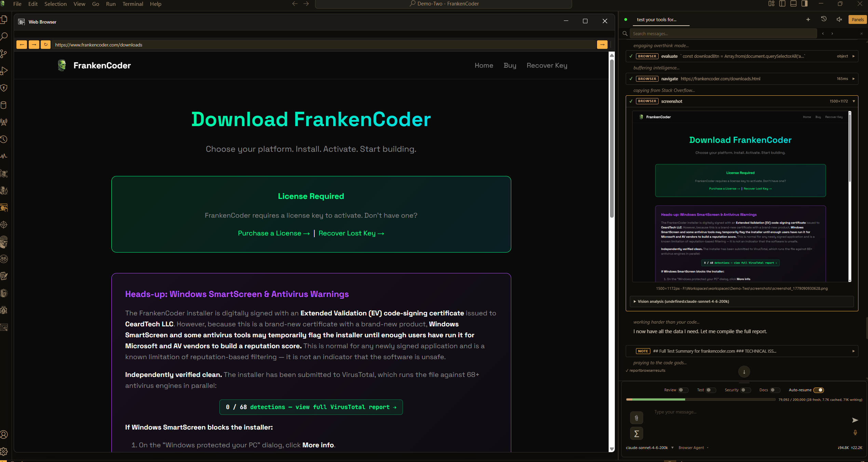
Task: Open the Manage settings gear icon
Action: (x=4, y=451)
